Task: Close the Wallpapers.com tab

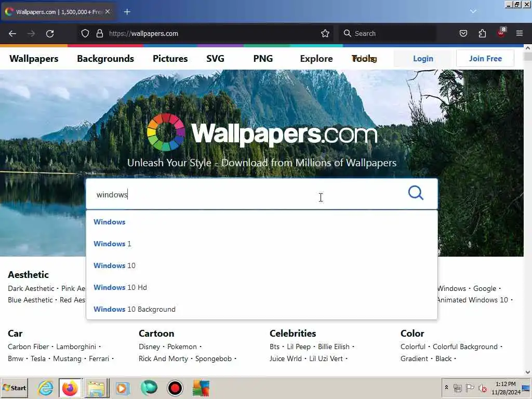Action: coord(108,11)
